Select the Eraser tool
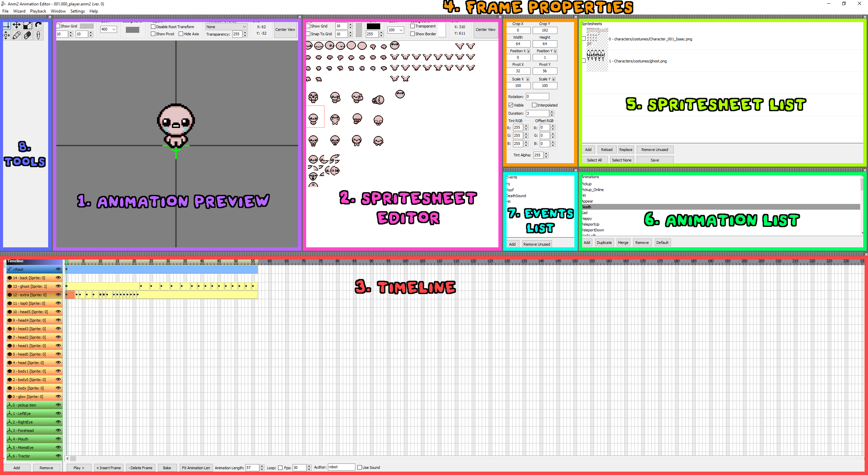 tap(27, 35)
